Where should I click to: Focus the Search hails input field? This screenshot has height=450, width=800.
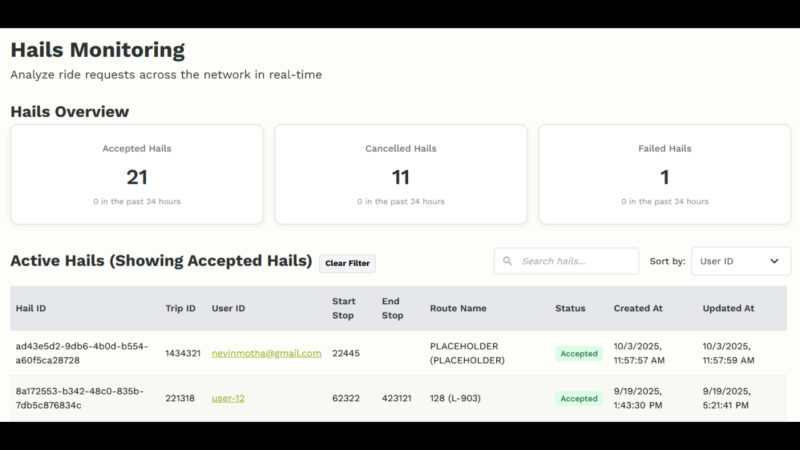[575, 261]
